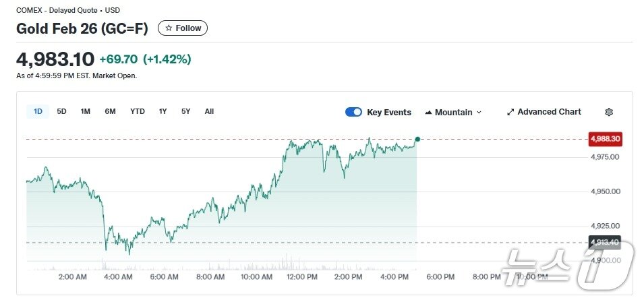Click the green current price dot marker
This screenshot has height=300, width=644.
tap(417, 139)
